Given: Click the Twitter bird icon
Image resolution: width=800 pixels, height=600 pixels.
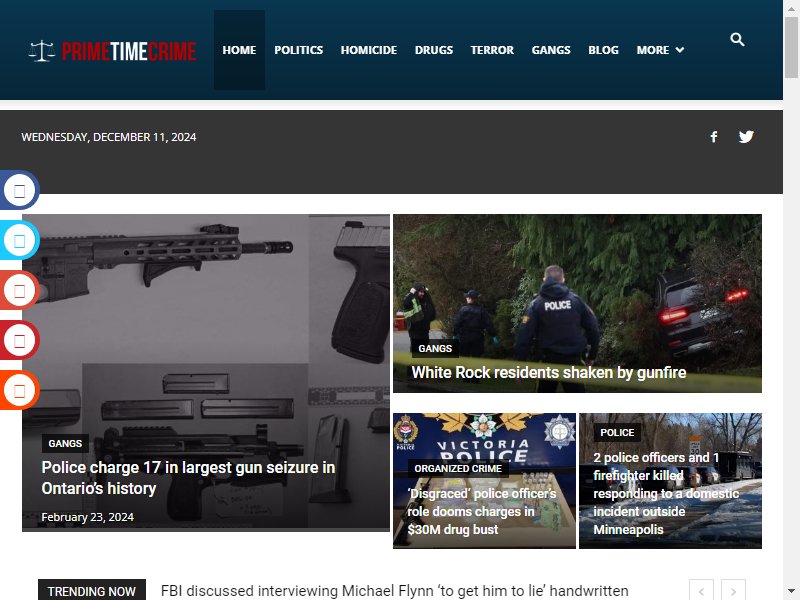Looking at the screenshot, I should [746, 137].
